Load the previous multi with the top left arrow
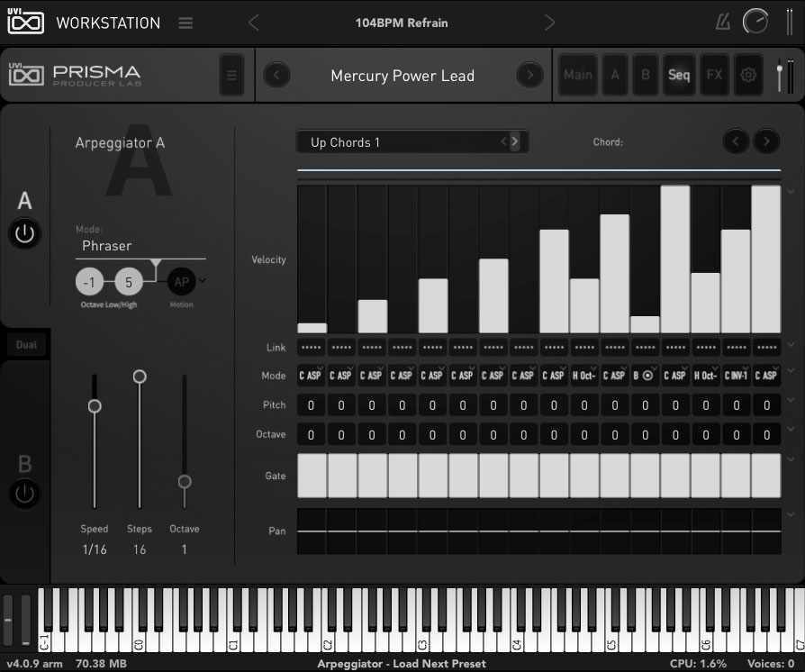This screenshot has width=805, height=672. [x=254, y=23]
